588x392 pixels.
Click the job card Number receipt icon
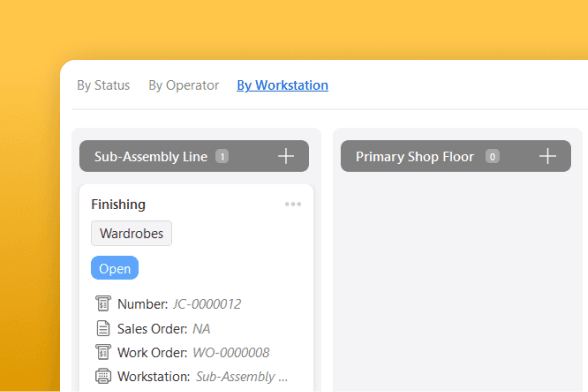click(x=103, y=303)
